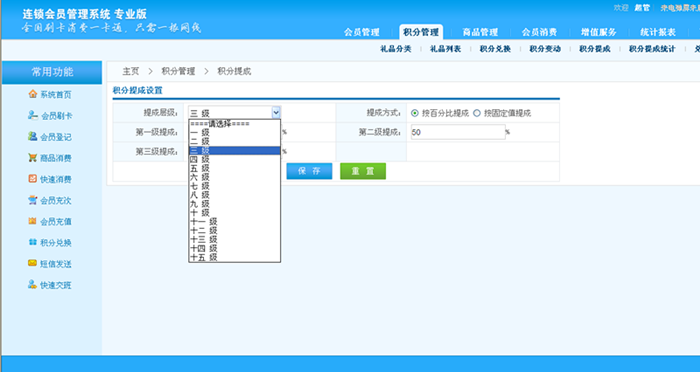This screenshot has width=700, height=372.
Task: Open the 统计报表 top tab
Action: [658, 32]
